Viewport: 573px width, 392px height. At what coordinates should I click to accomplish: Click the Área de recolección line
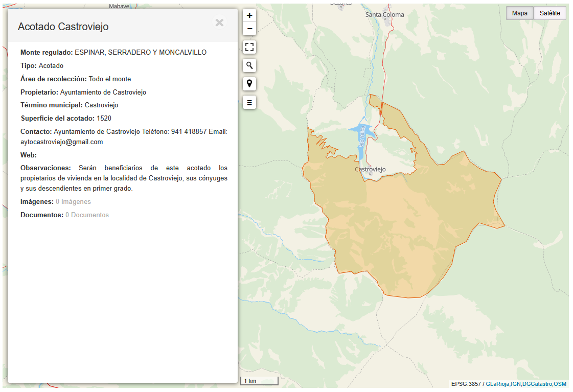pos(76,79)
